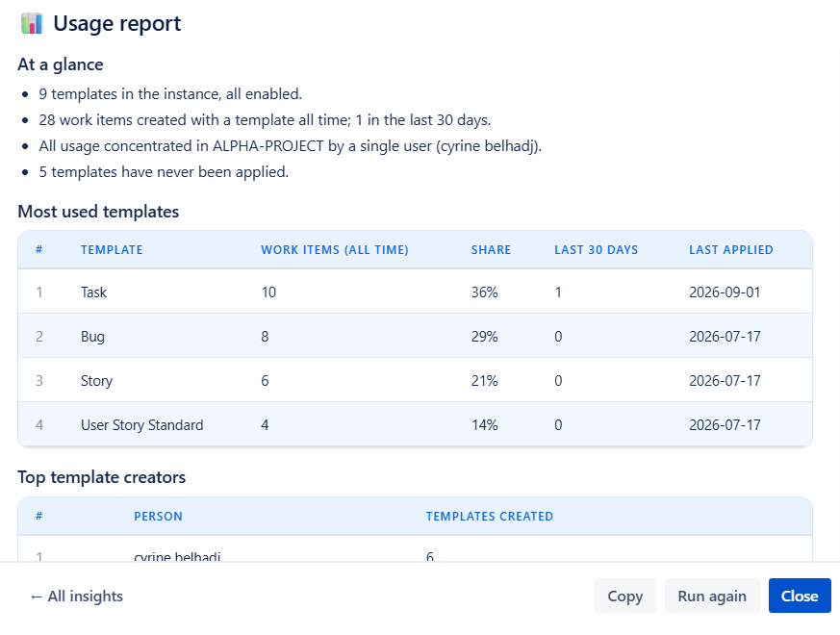Select the Story template name
This screenshot has width=840, height=635.
(97, 381)
